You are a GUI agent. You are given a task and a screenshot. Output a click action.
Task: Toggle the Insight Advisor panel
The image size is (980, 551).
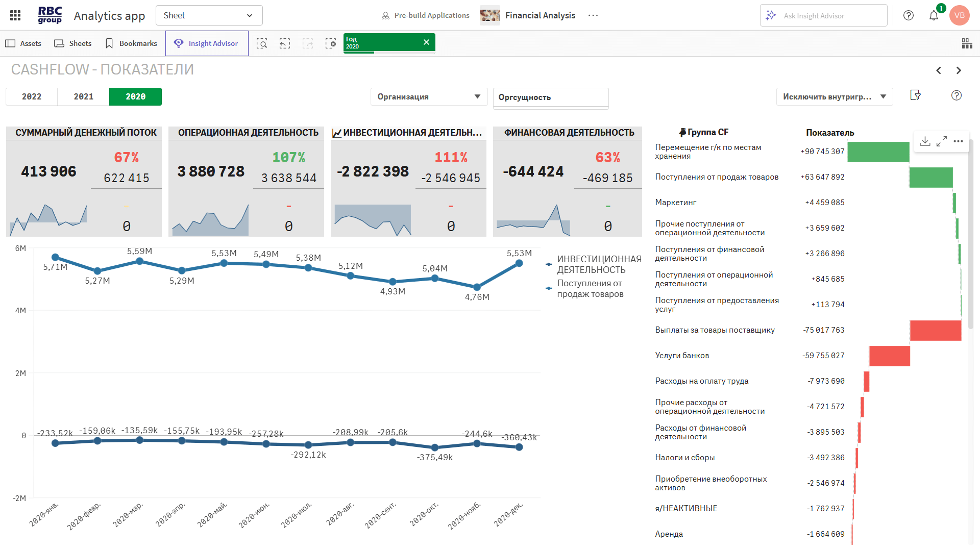pyautogui.click(x=207, y=43)
